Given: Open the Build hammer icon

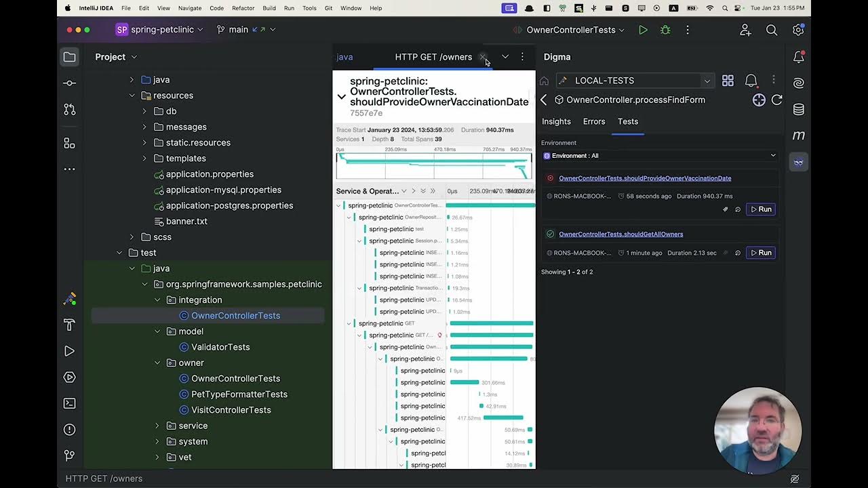Looking at the screenshot, I should [69, 325].
